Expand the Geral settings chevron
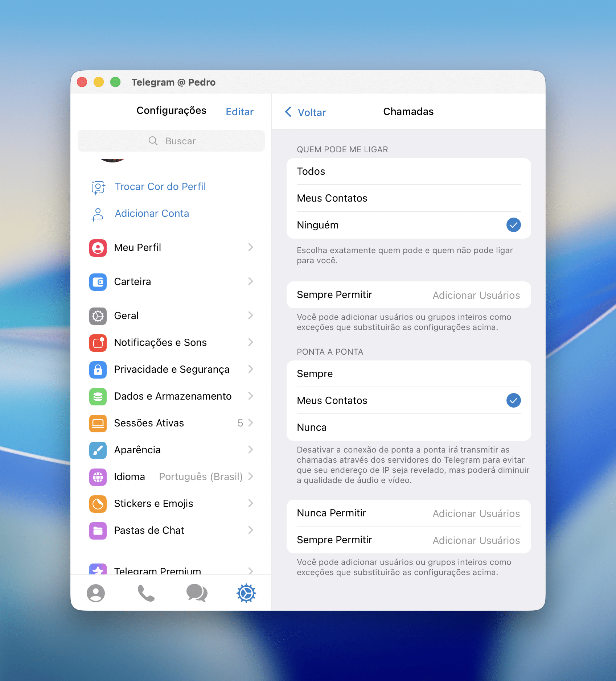This screenshot has height=681, width=616. tap(251, 315)
